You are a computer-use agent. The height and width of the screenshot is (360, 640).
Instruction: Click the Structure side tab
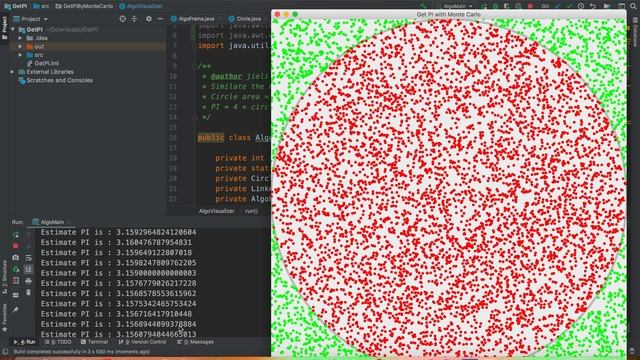[x=4, y=278]
